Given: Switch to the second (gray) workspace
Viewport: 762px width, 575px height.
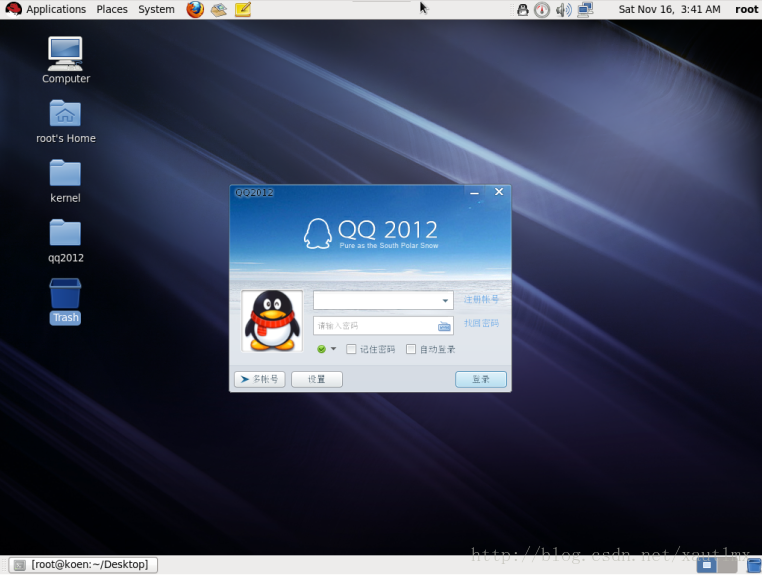Looking at the screenshot, I should coord(727,565).
